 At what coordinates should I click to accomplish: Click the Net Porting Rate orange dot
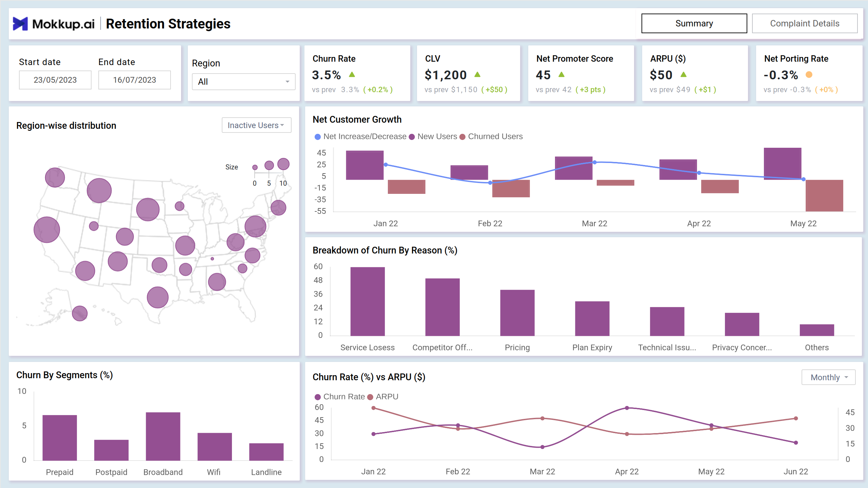[809, 75]
